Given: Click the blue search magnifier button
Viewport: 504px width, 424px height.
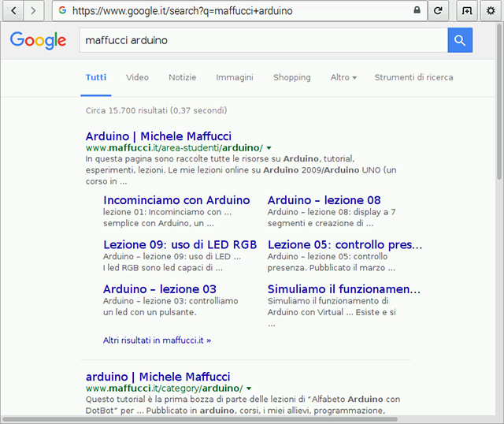Looking at the screenshot, I should (x=460, y=40).
